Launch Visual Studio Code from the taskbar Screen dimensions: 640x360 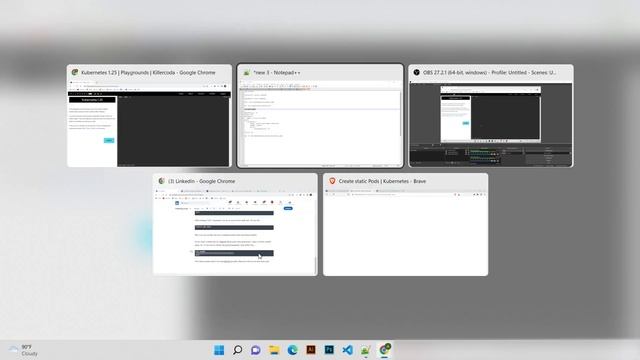(x=348, y=350)
